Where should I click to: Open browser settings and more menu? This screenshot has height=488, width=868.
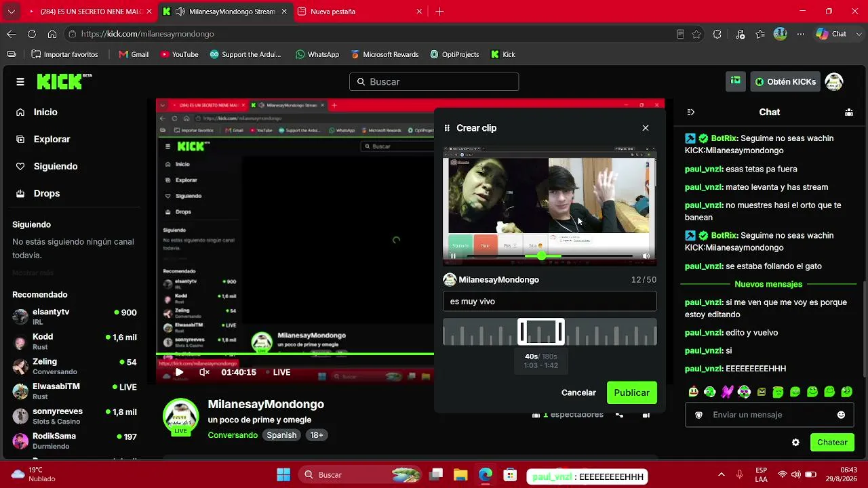click(801, 34)
